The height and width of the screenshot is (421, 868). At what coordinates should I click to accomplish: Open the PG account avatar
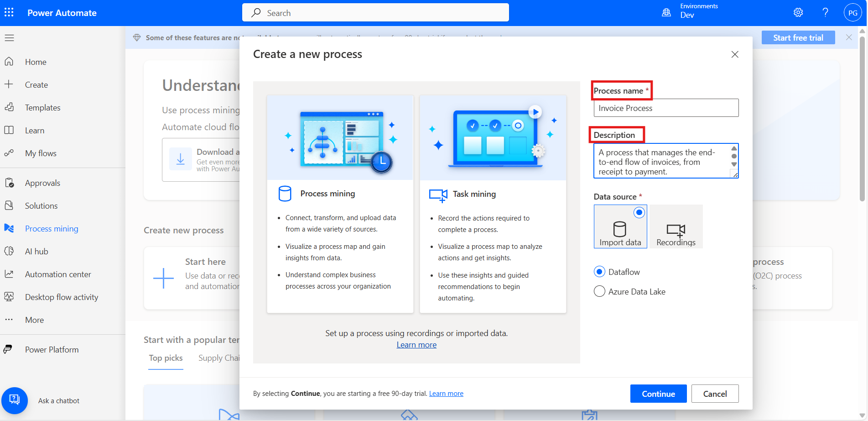pyautogui.click(x=852, y=13)
